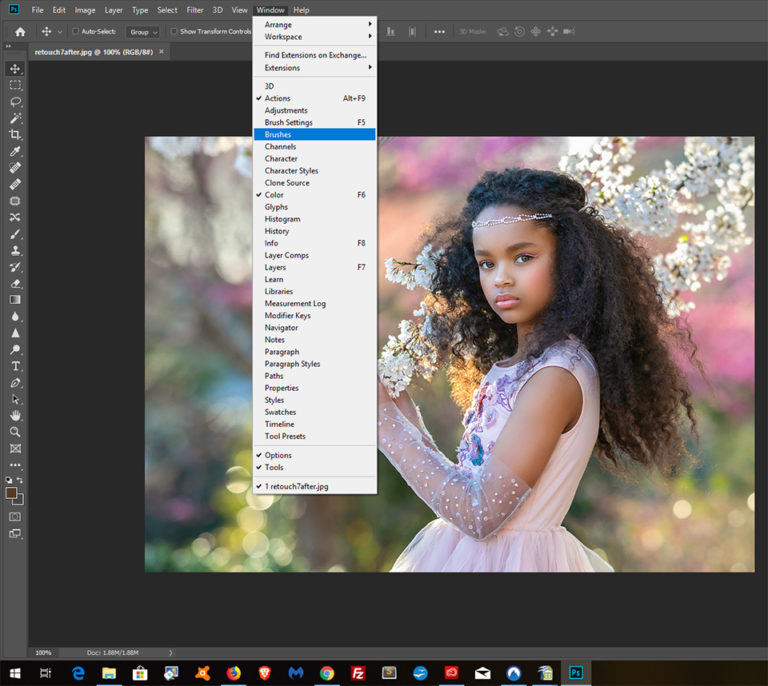Image resolution: width=768 pixels, height=686 pixels.
Task: Toggle Show Transform Controls checkbox
Action: pos(173,31)
